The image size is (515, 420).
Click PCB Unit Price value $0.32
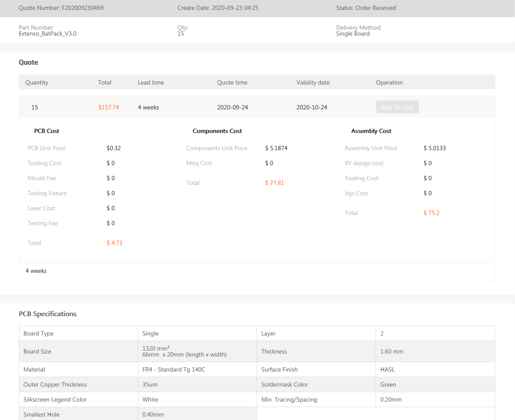coord(114,148)
